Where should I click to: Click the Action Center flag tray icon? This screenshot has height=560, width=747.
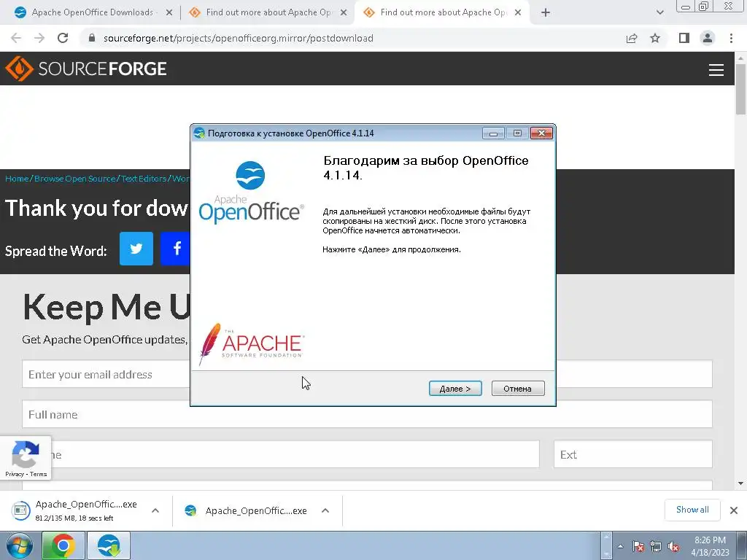point(638,547)
